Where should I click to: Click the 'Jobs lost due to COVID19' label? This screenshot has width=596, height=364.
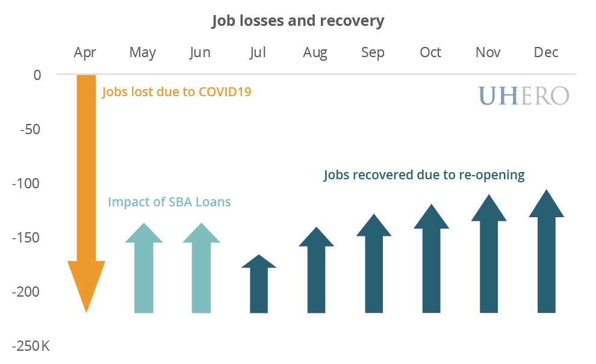176,93
